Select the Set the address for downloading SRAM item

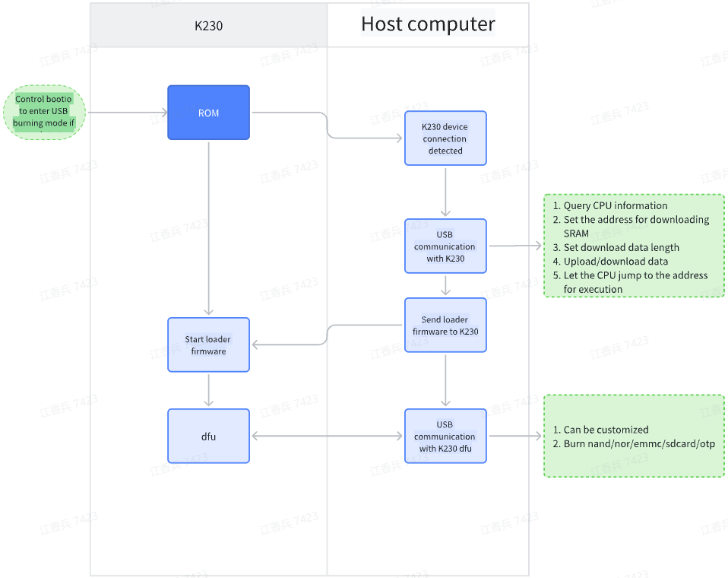635,226
